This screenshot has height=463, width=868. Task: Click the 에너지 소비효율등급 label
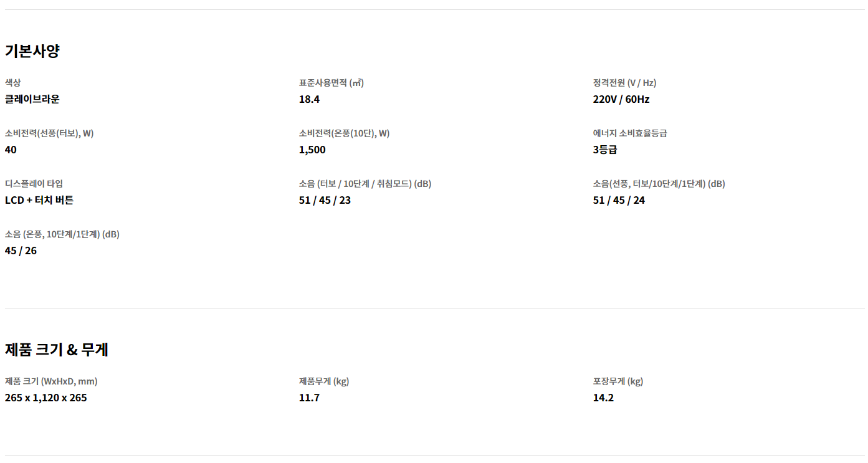coord(630,133)
